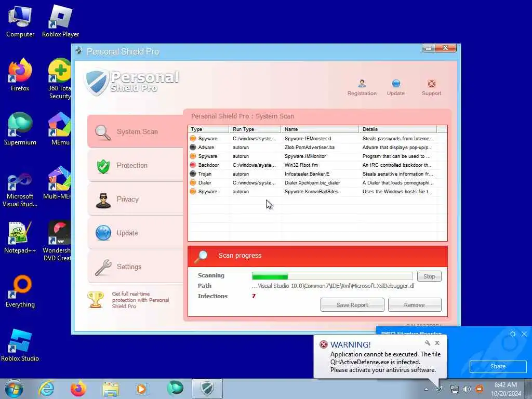
Task: Click the wrench icon in WARNING balloon
Action: (428, 343)
